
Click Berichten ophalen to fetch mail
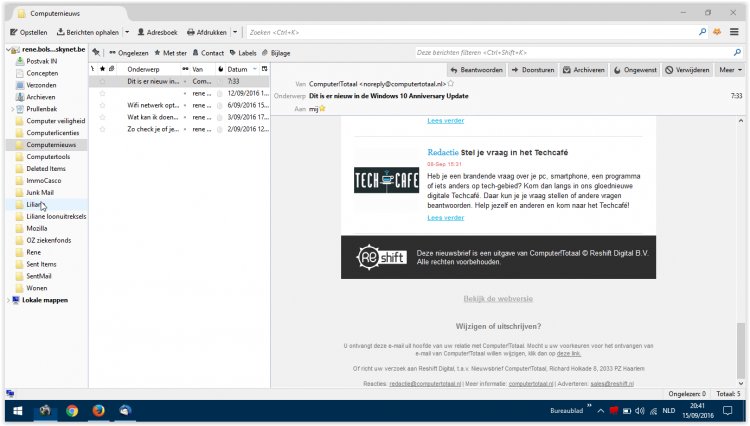[x=87, y=32]
